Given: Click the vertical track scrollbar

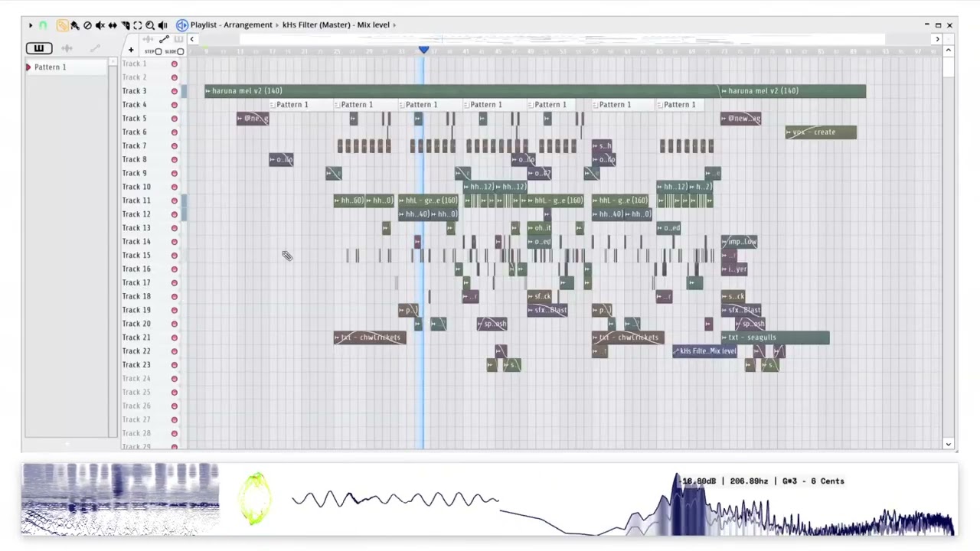Looking at the screenshot, I should (x=948, y=67).
